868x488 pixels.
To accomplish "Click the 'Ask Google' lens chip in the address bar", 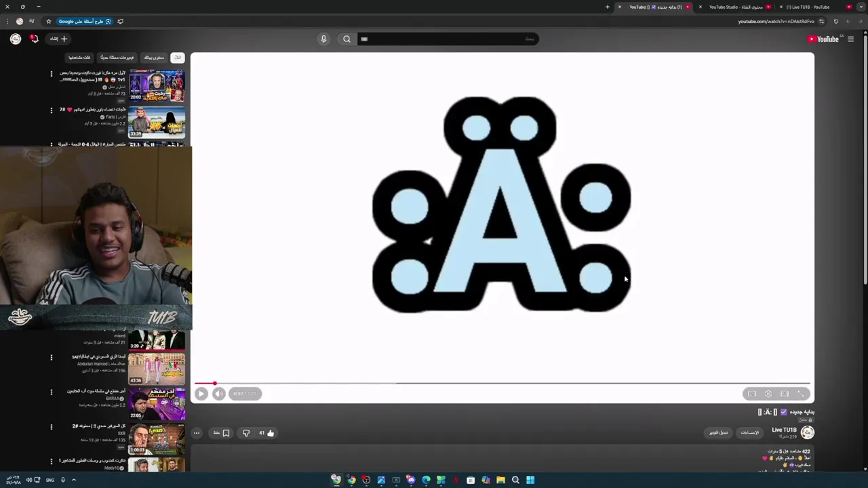I will (x=84, y=21).
